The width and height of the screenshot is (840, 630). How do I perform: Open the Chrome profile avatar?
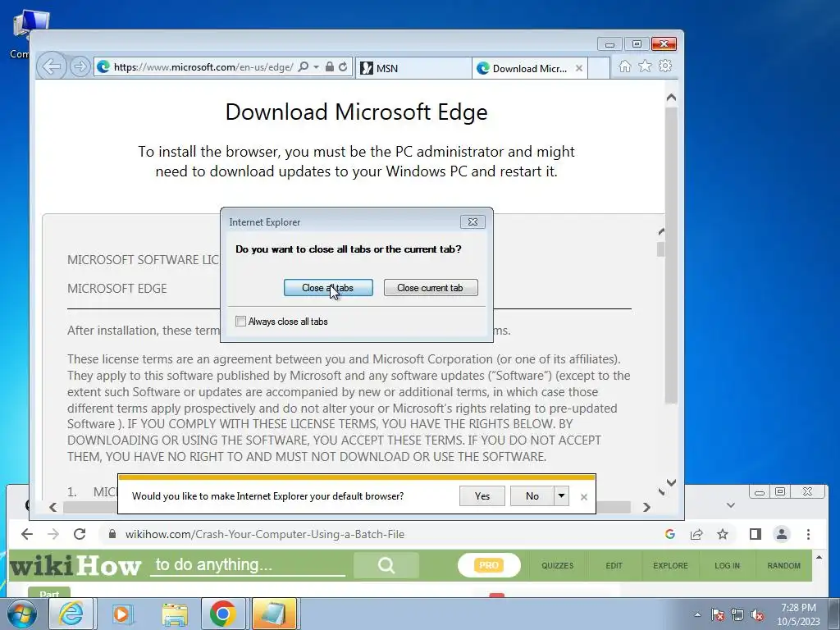point(782,534)
